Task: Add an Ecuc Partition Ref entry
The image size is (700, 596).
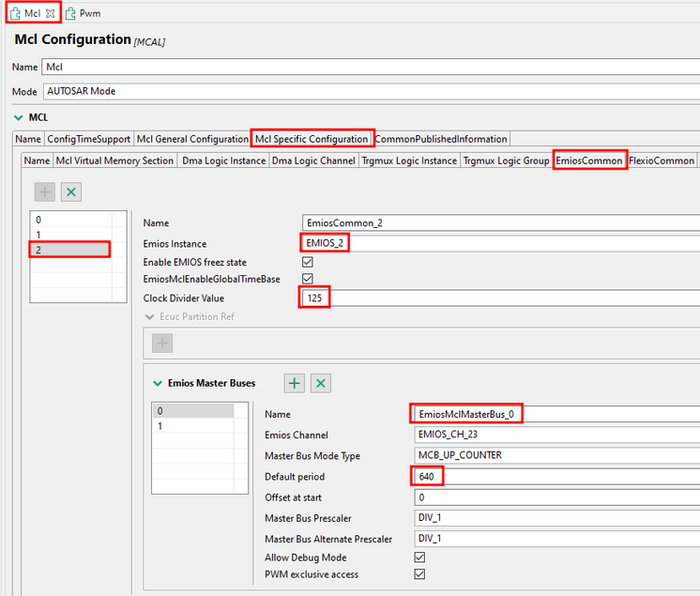Action: [162, 344]
